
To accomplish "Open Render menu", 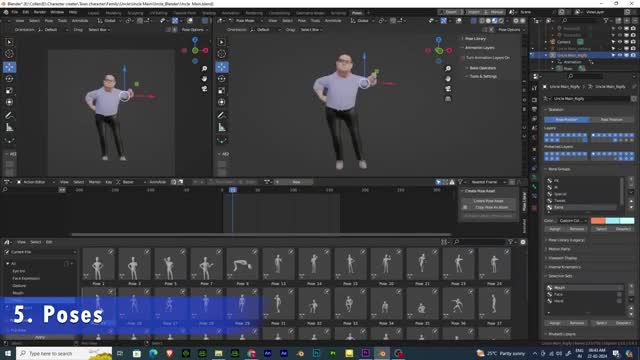I will click(40, 12).
